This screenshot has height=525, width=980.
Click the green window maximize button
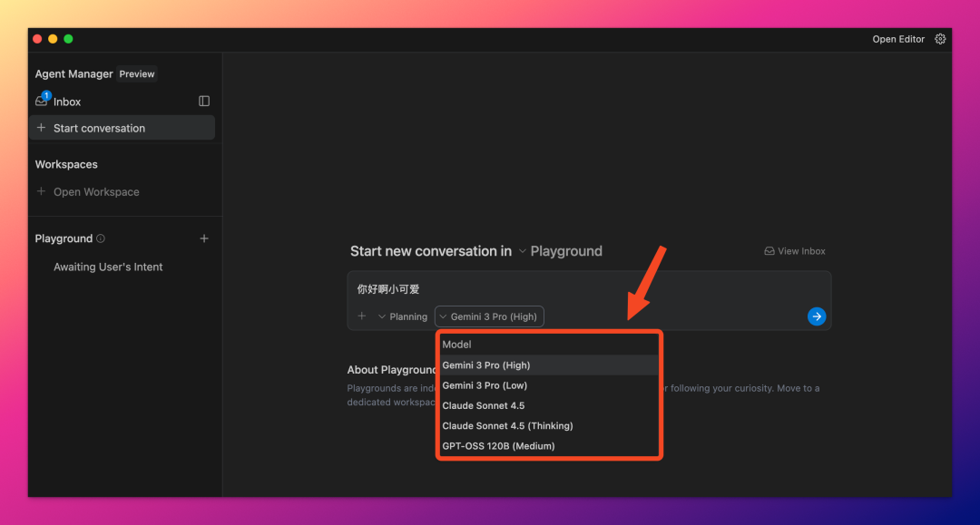pyautogui.click(x=68, y=39)
